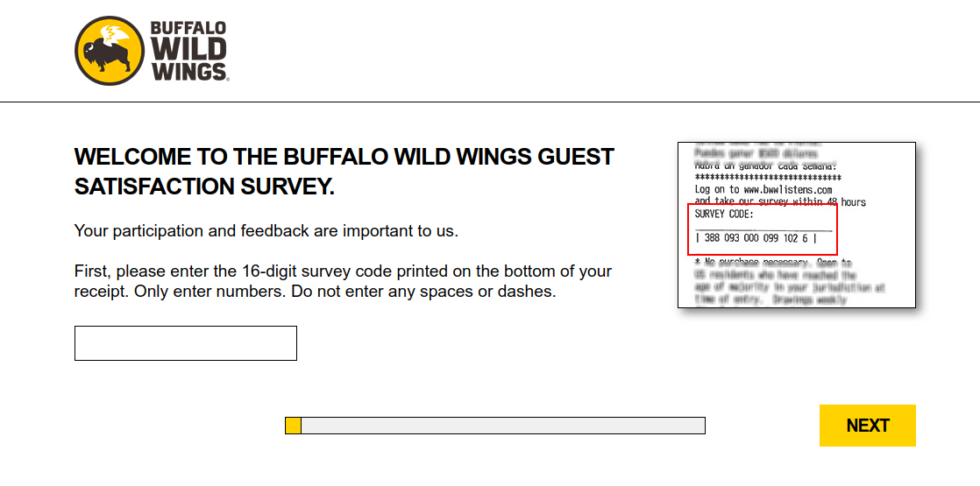Viewport: 980px width, 486px height.
Task: Click 'Your participation and feedback are important' text
Action: tap(266, 232)
